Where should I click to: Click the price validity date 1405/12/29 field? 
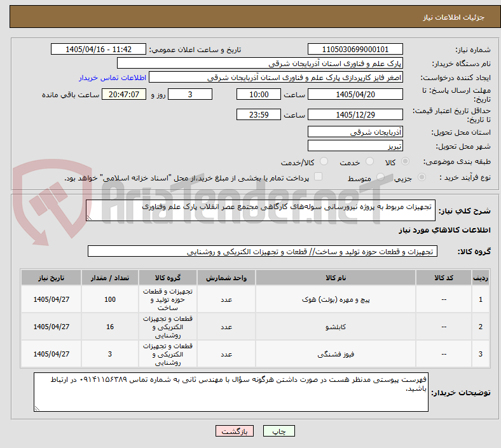355,114
